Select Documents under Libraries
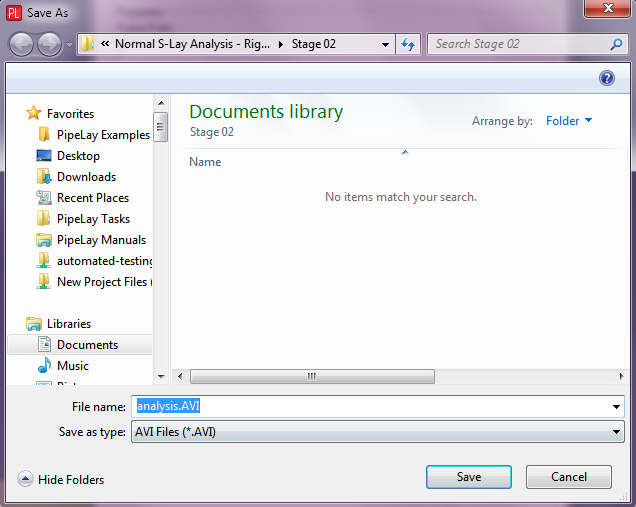Viewport: 636px width, 507px height. coord(87,345)
